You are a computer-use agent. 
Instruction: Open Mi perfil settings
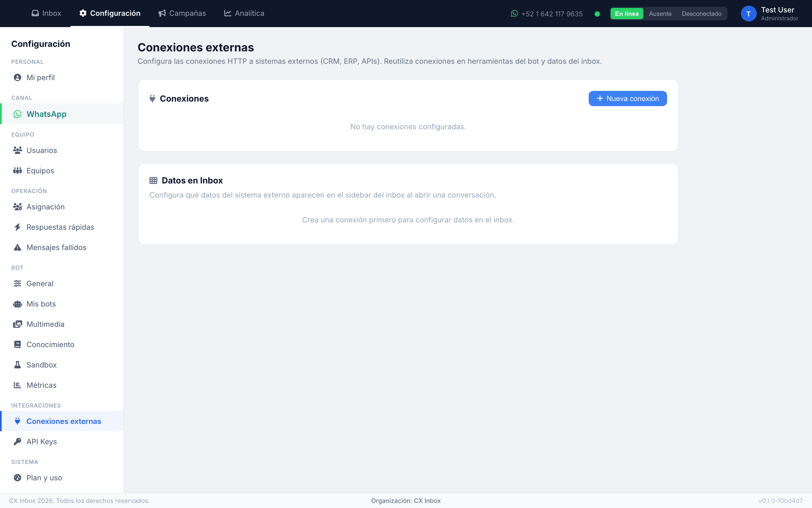point(62,78)
